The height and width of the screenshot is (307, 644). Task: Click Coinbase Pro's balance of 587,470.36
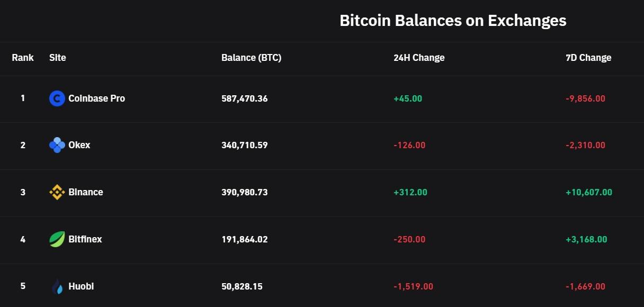[245, 98]
